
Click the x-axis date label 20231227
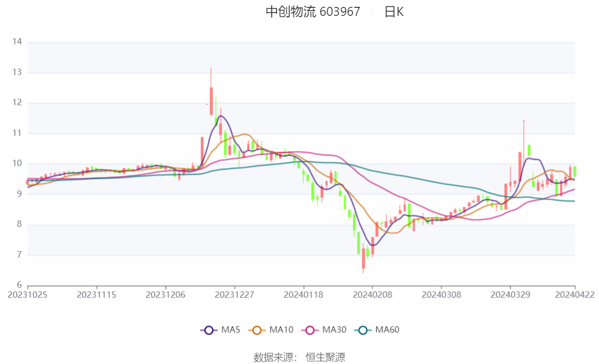234,295
